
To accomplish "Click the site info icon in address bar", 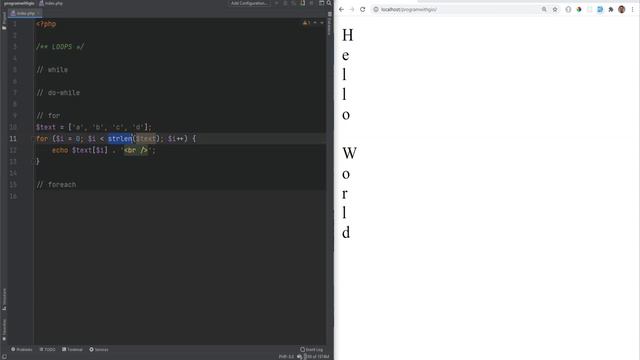I will (376, 9).
